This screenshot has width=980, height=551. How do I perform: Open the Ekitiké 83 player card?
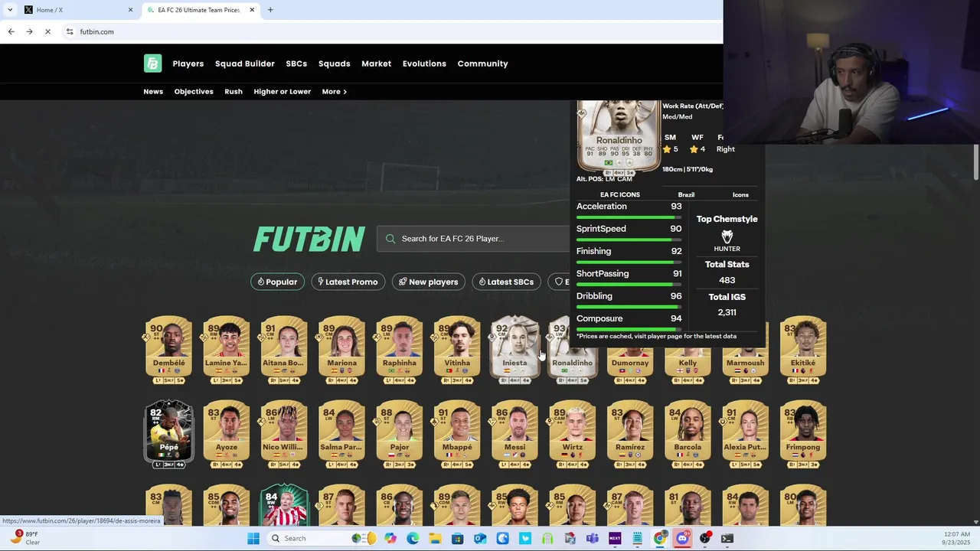coord(803,350)
